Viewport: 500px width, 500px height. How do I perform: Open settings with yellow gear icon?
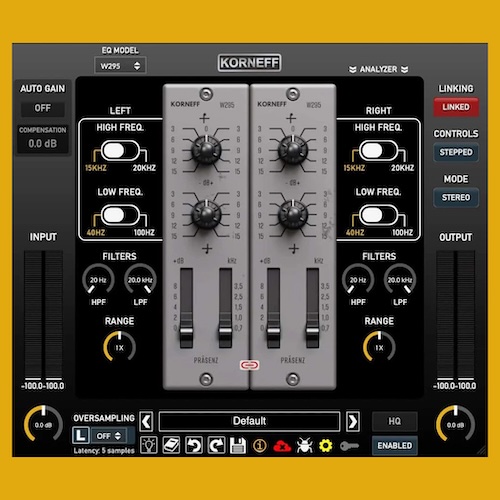326,445
